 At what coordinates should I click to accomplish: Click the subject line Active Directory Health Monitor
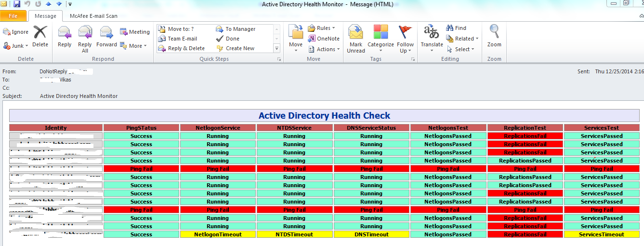click(79, 96)
